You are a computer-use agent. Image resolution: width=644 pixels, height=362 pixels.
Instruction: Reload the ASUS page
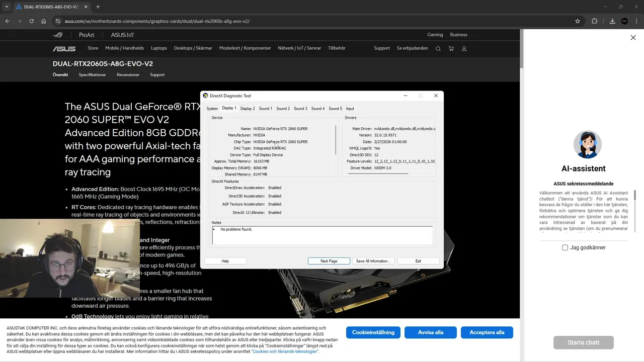coord(31,21)
